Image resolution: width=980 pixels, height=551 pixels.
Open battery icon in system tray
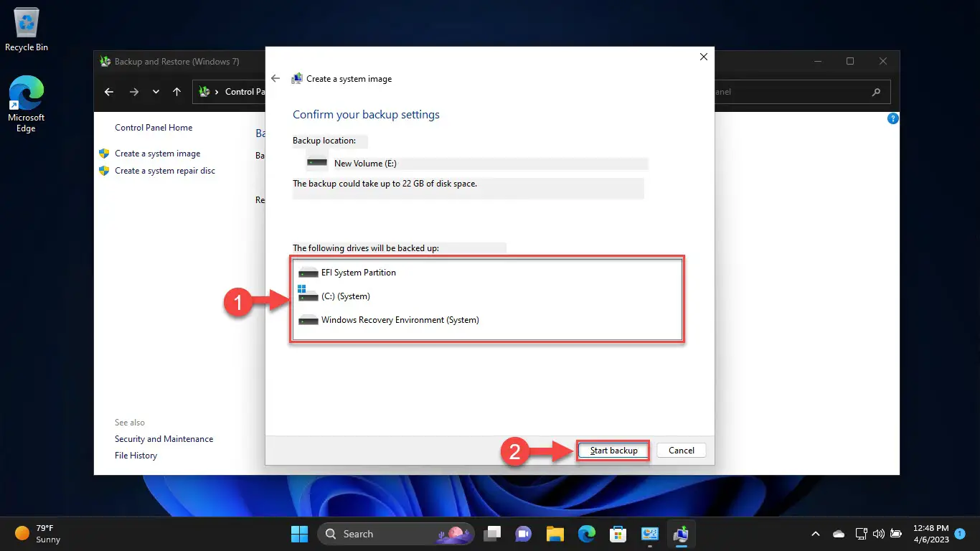[x=895, y=534]
